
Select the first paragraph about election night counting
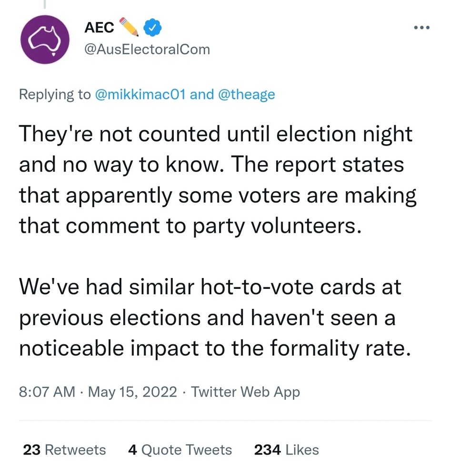[217, 180]
